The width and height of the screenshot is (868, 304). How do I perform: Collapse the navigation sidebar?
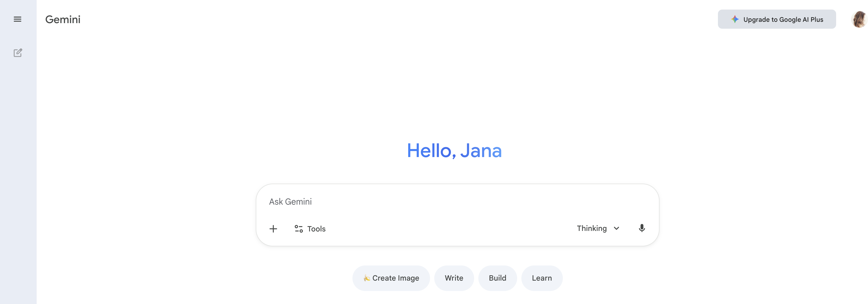click(18, 19)
